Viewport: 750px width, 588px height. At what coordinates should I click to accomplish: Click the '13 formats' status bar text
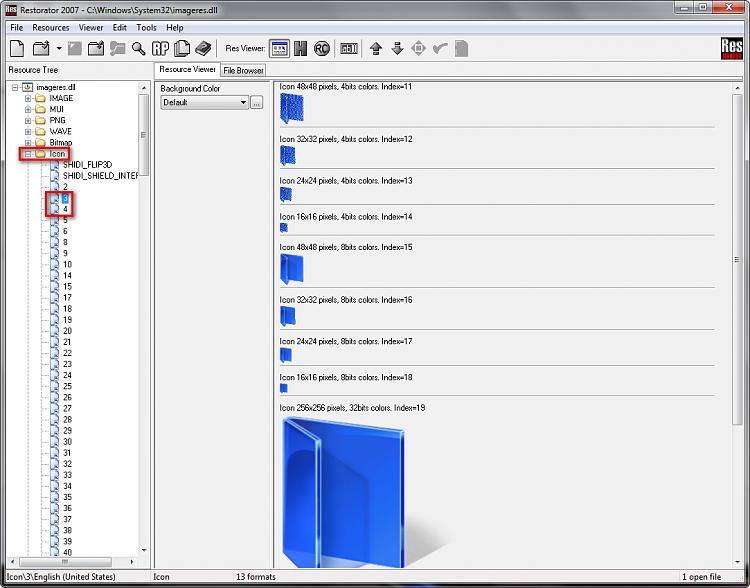tap(256, 577)
